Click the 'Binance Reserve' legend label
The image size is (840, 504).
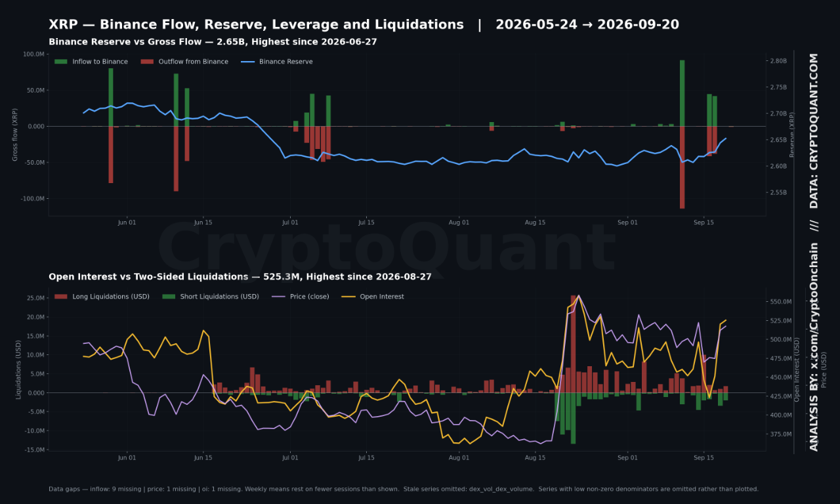[286, 62]
